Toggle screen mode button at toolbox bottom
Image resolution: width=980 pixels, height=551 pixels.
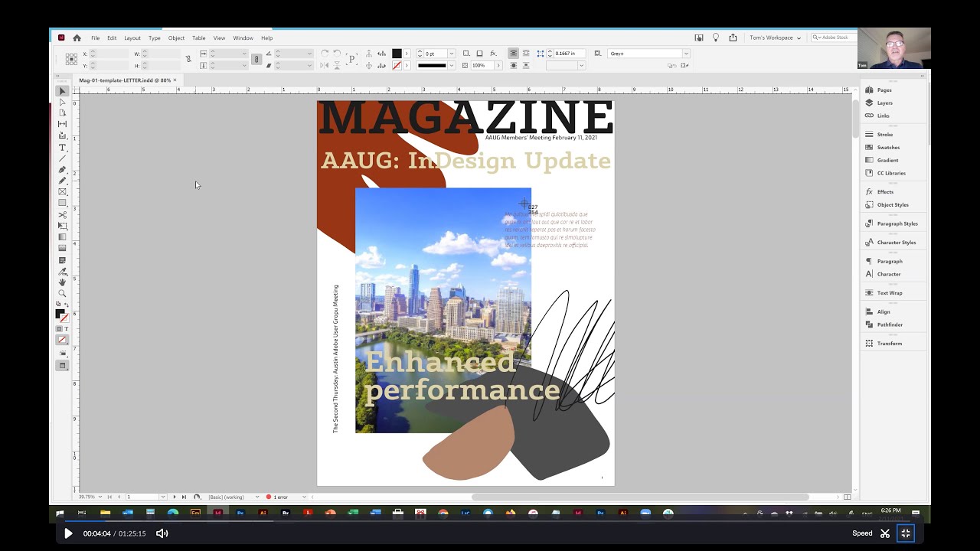pos(63,366)
